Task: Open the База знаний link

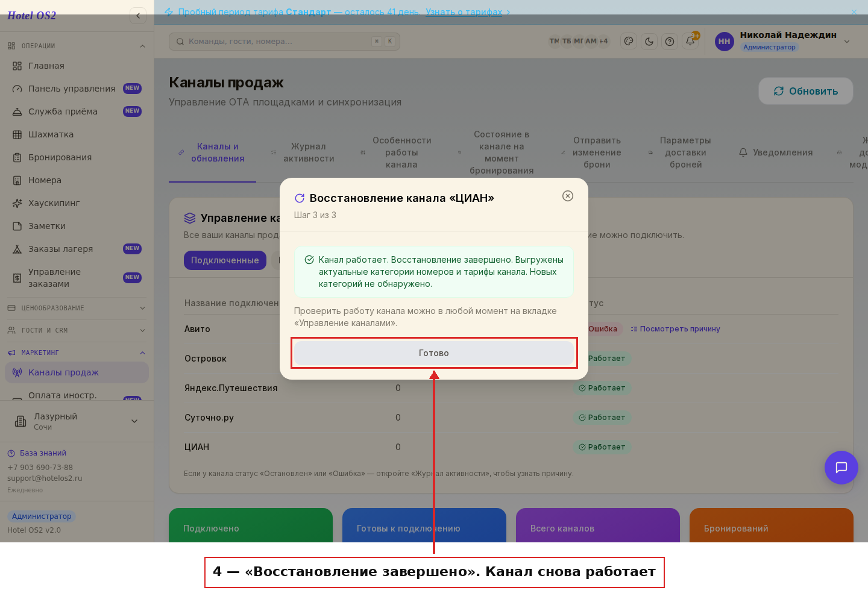Action: [37, 453]
